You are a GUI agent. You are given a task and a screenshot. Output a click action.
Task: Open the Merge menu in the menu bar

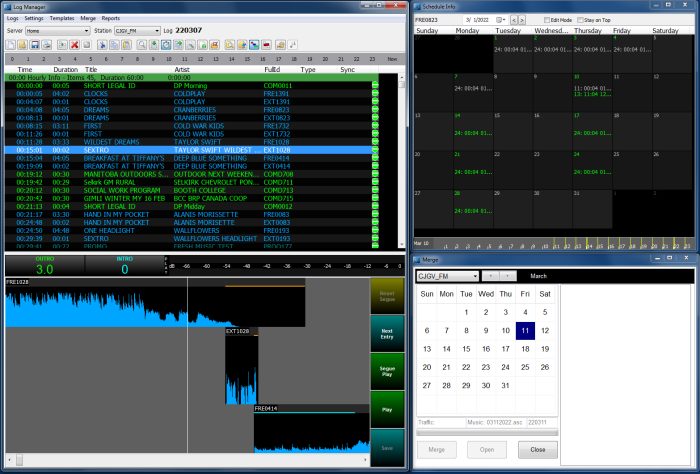coord(88,18)
